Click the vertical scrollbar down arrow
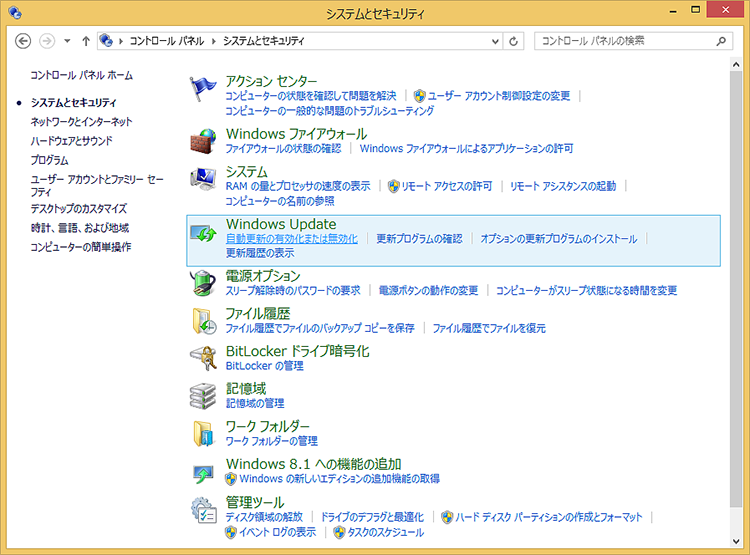The height and width of the screenshot is (555, 750). (736, 542)
